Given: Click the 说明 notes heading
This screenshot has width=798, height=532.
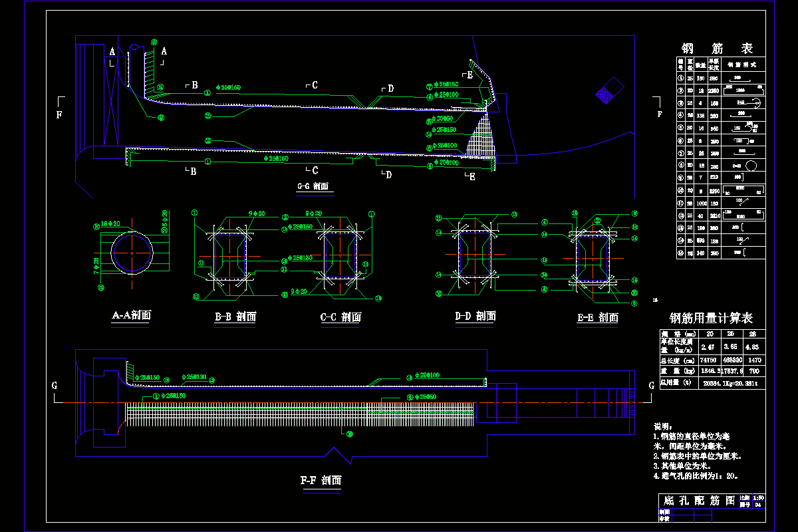Looking at the screenshot, I should (664, 426).
